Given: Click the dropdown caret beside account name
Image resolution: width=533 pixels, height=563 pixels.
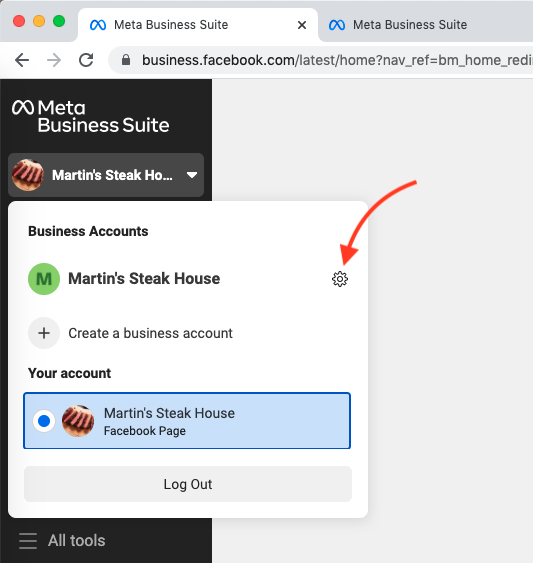Looking at the screenshot, I should coord(192,175).
